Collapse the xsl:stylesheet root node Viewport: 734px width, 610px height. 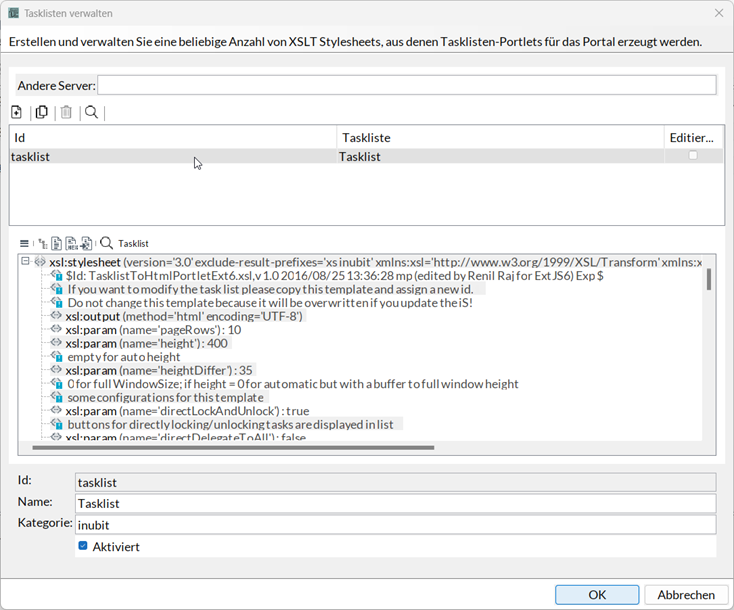25,261
